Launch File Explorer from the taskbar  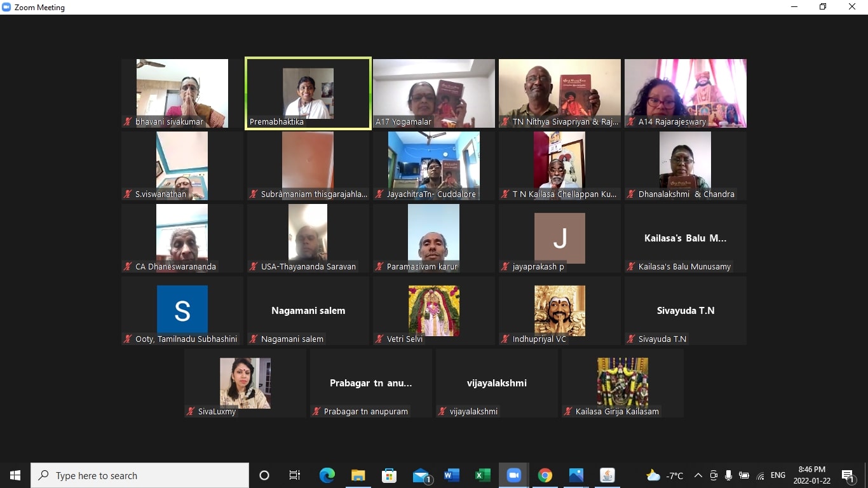coord(358,475)
